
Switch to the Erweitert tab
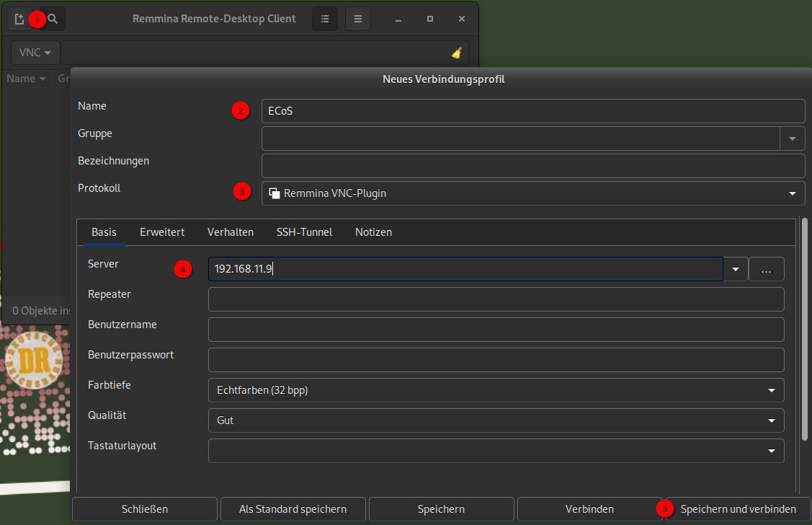pyautogui.click(x=162, y=232)
